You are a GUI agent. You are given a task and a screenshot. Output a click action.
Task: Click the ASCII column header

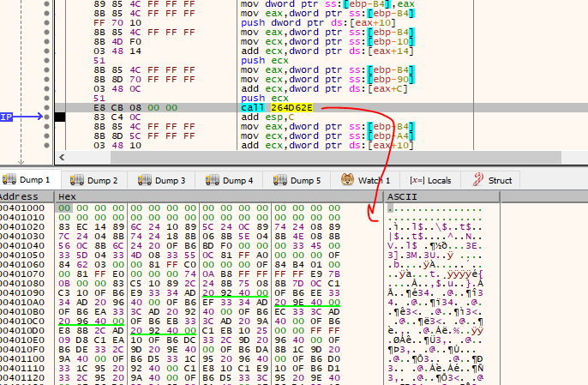[441, 196]
